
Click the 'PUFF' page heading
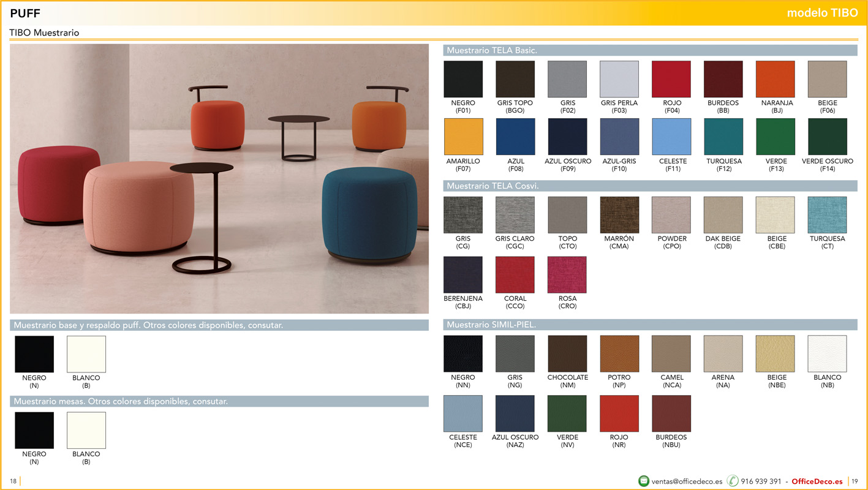pyautogui.click(x=25, y=13)
